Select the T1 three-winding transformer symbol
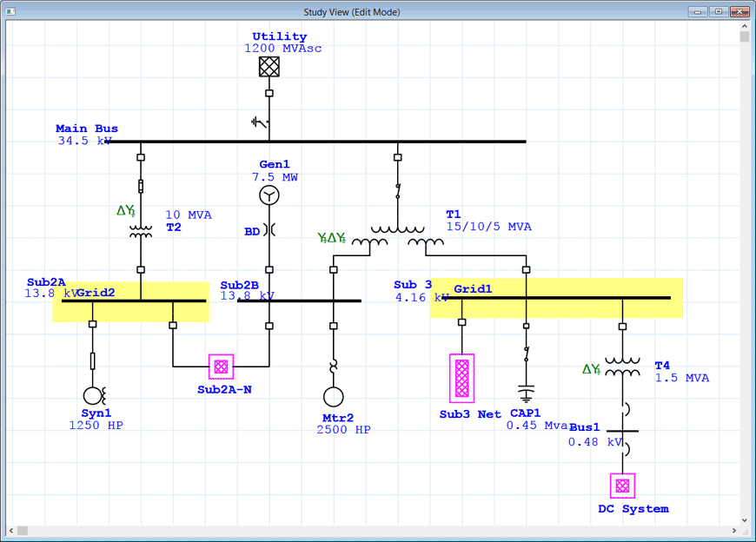The image size is (756, 542). (x=398, y=237)
